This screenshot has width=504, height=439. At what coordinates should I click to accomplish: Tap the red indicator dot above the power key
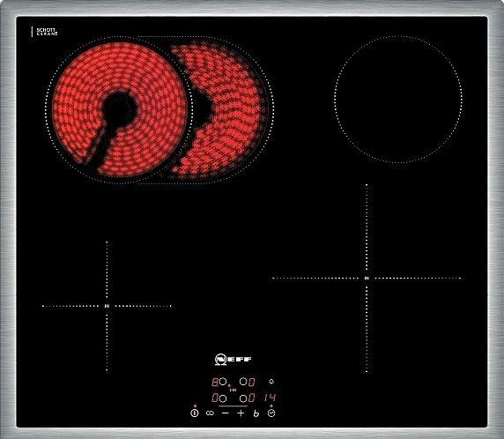point(195,406)
